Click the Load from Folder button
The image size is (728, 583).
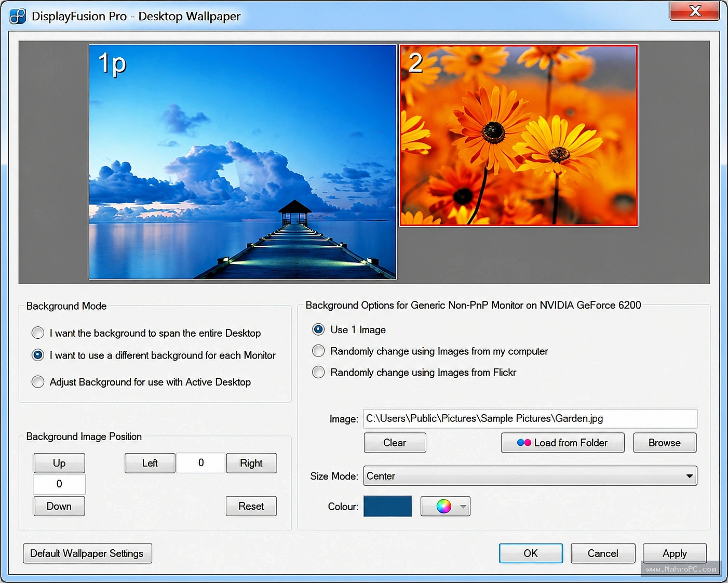[563, 443]
